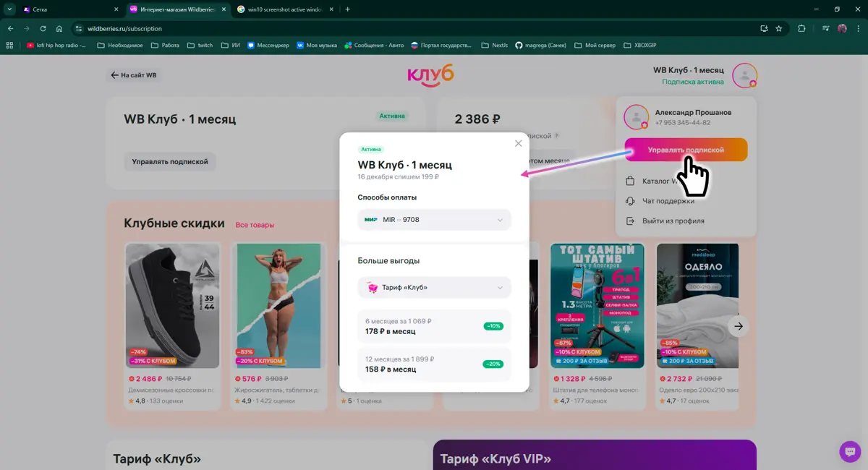Viewport: 868px width, 470px height.
Task: Open the twitch bookmarks folder
Action: 200,45
